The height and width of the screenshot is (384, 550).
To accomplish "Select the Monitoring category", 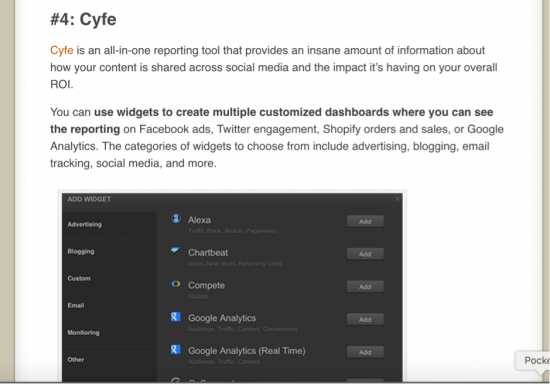I will 109,332.
